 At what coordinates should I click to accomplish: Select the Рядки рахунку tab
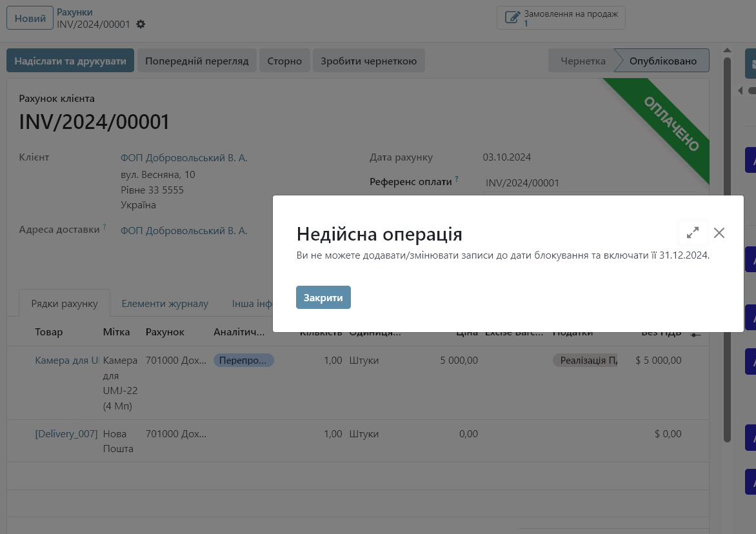[x=65, y=303]
